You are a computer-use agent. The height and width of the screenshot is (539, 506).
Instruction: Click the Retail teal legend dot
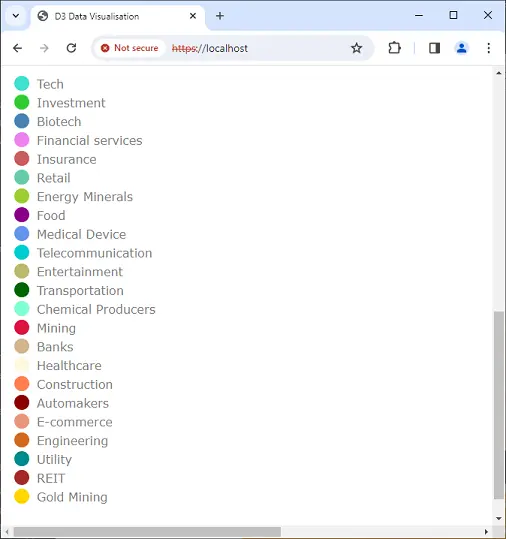click(22, 178)
